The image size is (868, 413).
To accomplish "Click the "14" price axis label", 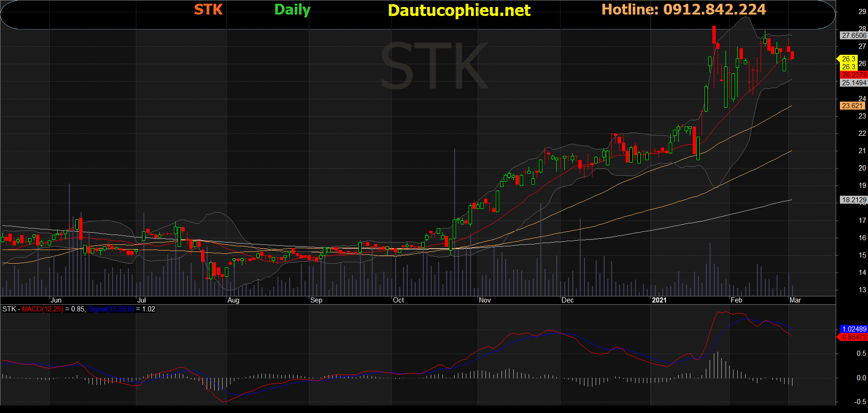I will tap(862, 273).
